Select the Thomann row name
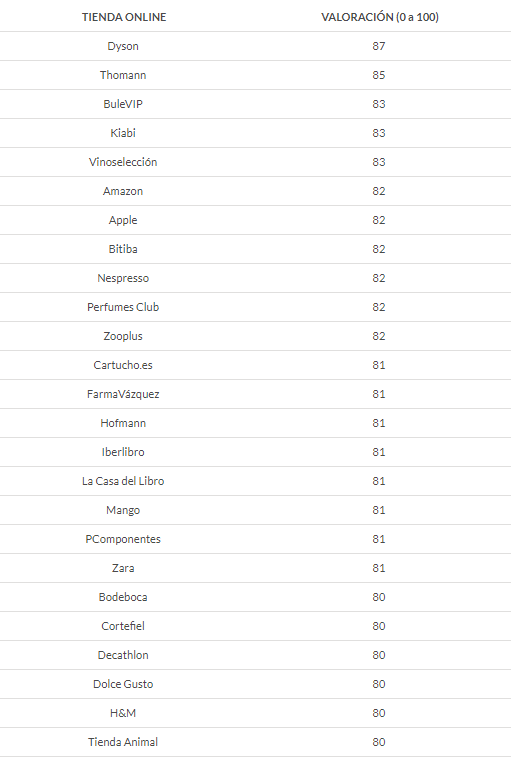513x763 pixels. point(123,75)
